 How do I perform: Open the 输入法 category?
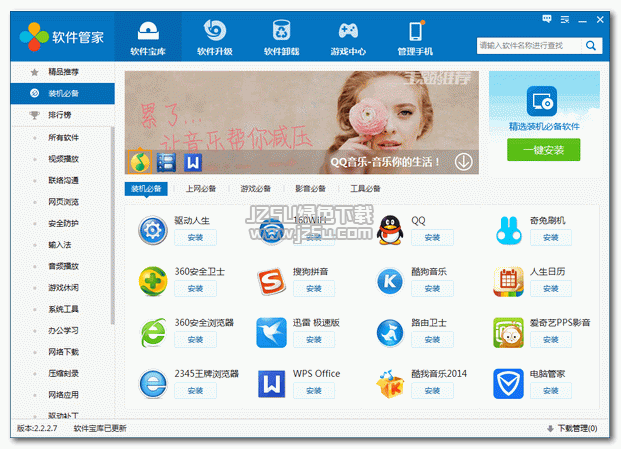click(x=60, y=245)
